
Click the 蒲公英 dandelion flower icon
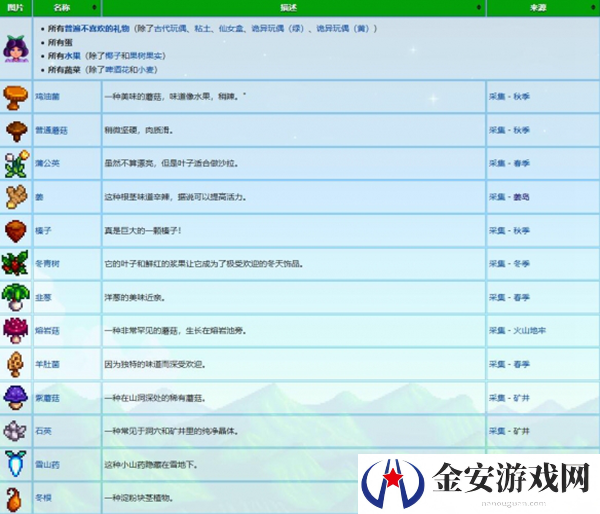pos(17,164)
